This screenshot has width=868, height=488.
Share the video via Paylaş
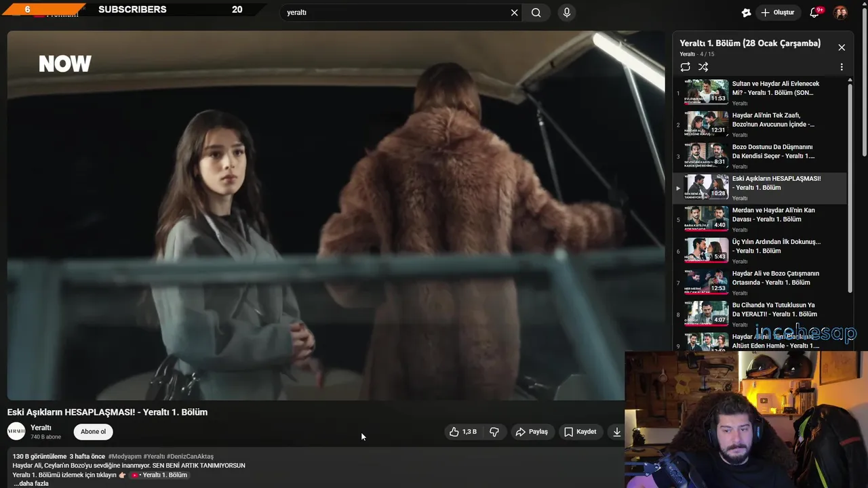click(532, 432)
